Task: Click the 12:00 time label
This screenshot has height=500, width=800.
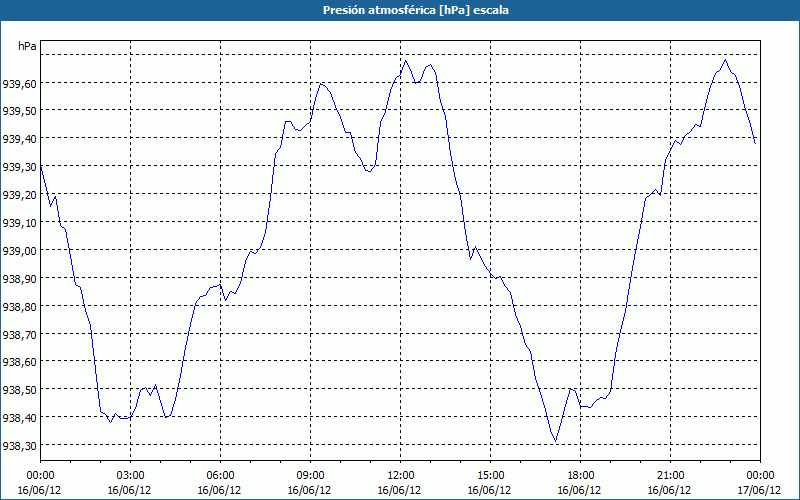Action: point(401,476)
